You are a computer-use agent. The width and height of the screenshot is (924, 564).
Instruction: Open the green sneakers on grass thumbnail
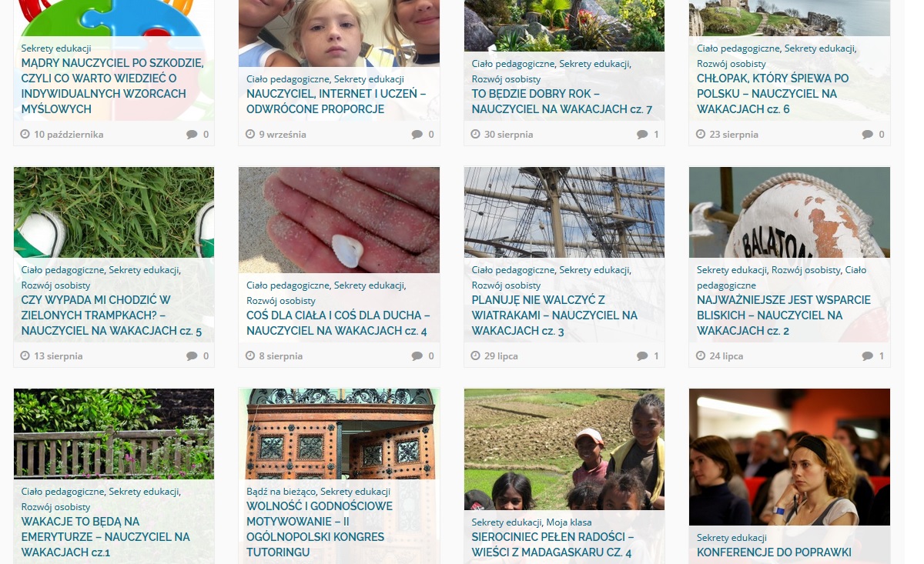pyautogui.click(x=114, y=212)
